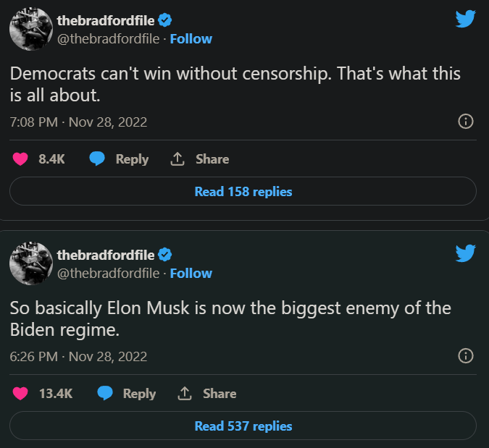Expand 'Read 537 replies'

243,426
